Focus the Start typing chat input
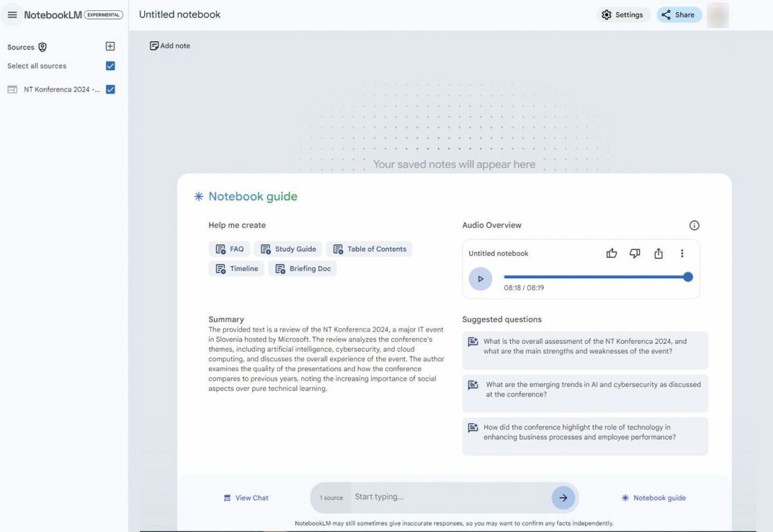Screen dimensions: 773x532 [x=450, y=497]
